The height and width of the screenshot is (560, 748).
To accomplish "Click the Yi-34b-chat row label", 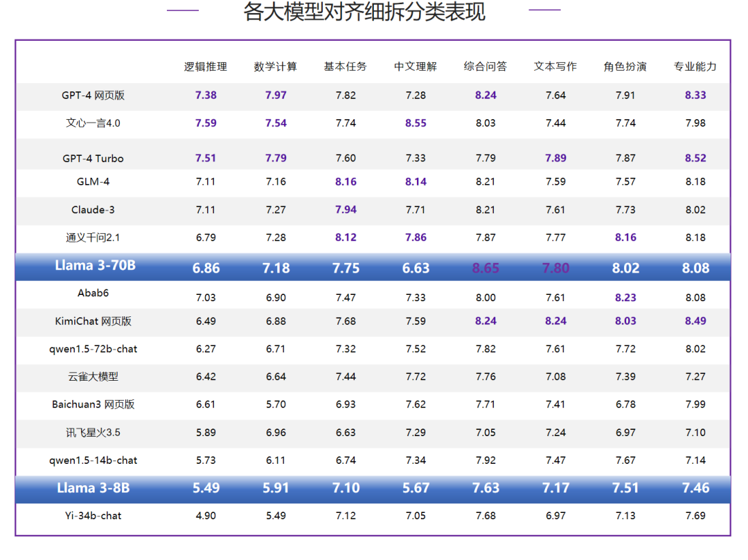I will (93, 516).
